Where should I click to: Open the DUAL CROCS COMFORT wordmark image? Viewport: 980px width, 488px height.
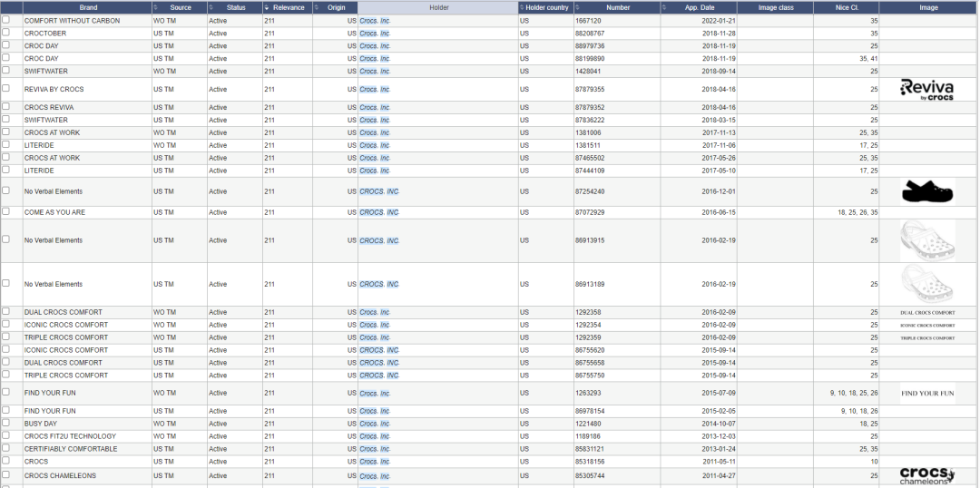(927, 312)
